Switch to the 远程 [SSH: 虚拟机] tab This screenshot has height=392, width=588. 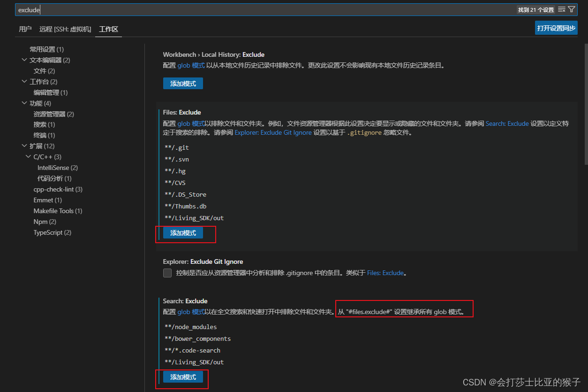65,29
